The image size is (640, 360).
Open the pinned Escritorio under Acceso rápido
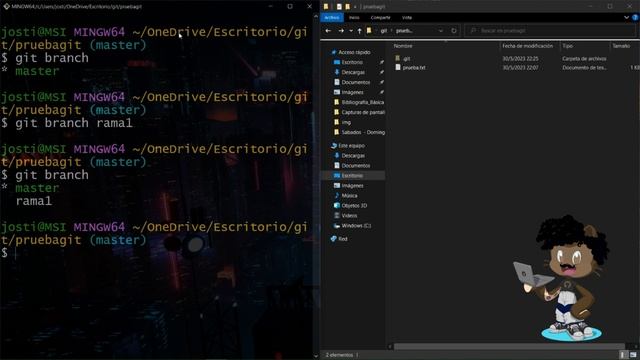pos(352,62)
